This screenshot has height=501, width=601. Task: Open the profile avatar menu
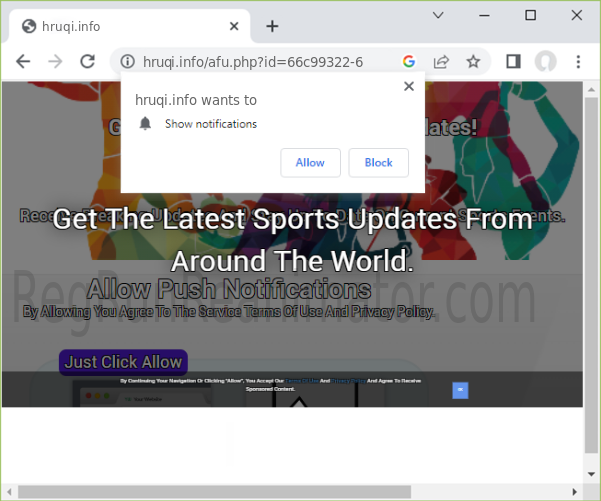(x=545, y=62)
